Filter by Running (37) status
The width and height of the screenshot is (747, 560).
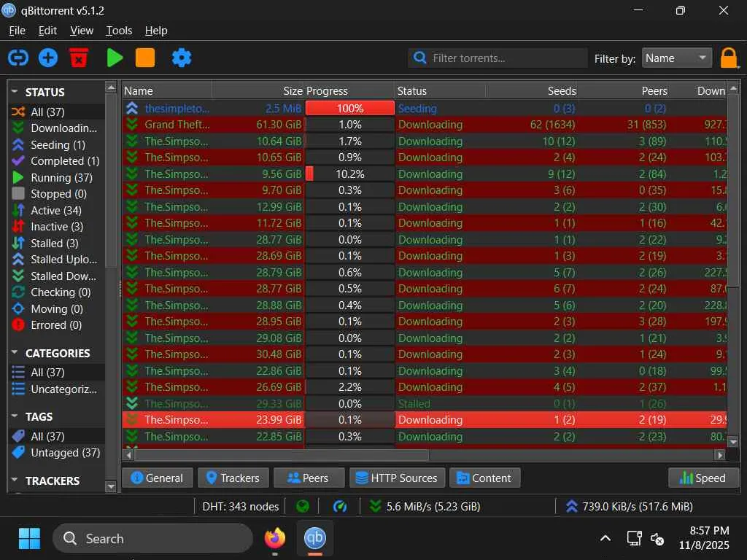click(57, 178)
